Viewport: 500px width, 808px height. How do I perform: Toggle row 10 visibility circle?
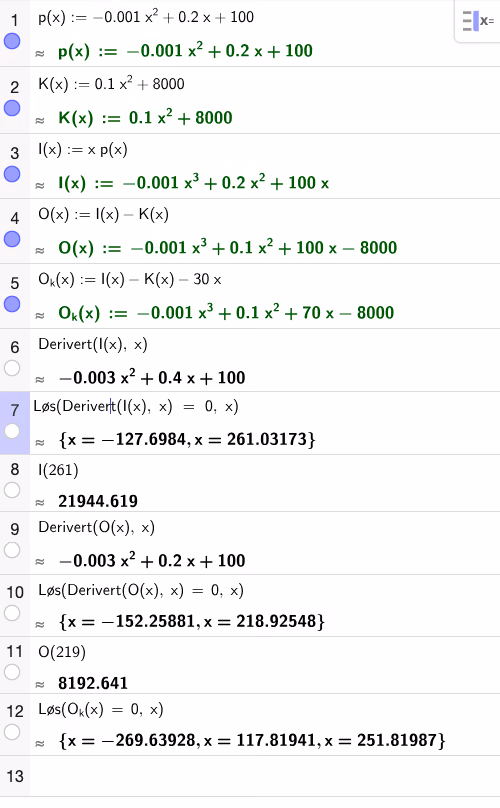pyautogui.click(x=12, y=613)
